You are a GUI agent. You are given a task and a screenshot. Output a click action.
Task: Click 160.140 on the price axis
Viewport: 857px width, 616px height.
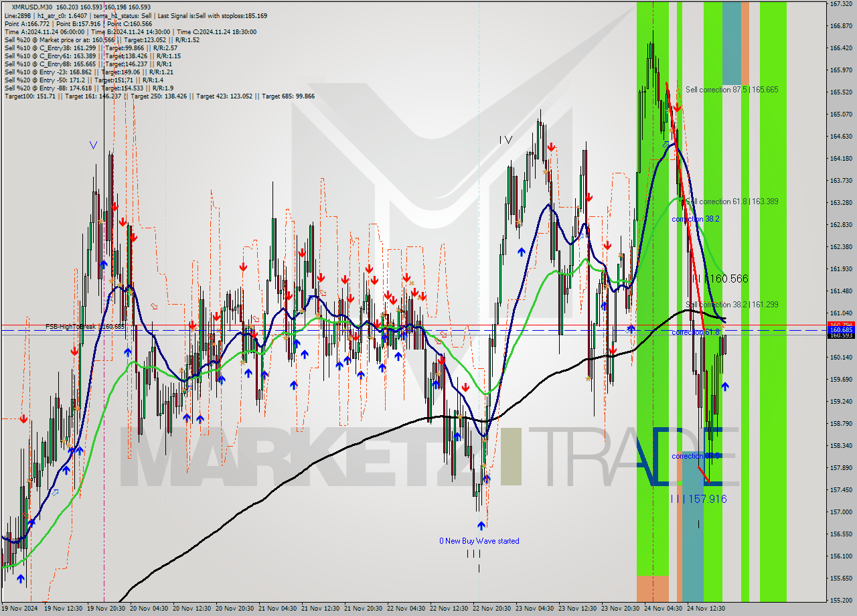[x=840, y=358]
